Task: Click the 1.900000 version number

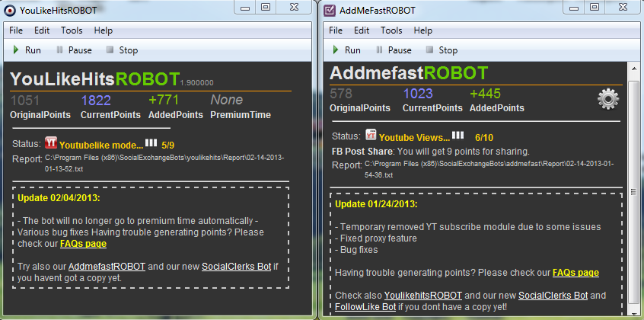Action: point(196,83)
